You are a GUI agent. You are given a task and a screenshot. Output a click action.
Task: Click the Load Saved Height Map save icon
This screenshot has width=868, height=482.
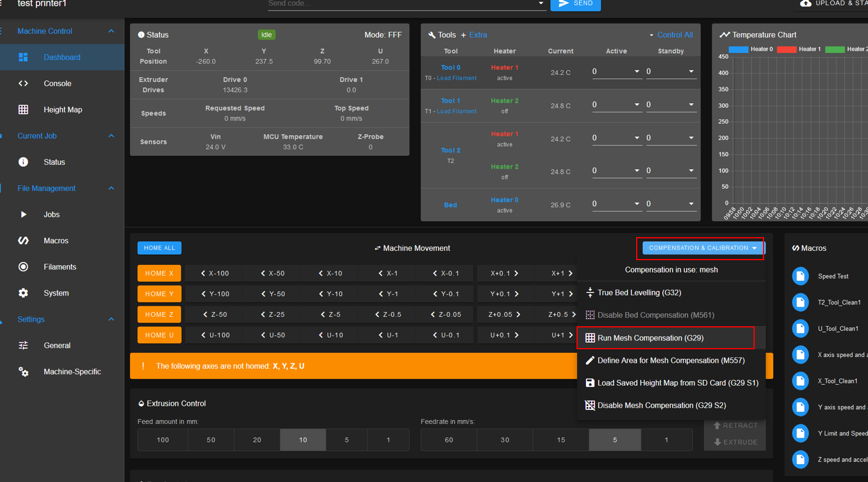(x=589, y=383)
